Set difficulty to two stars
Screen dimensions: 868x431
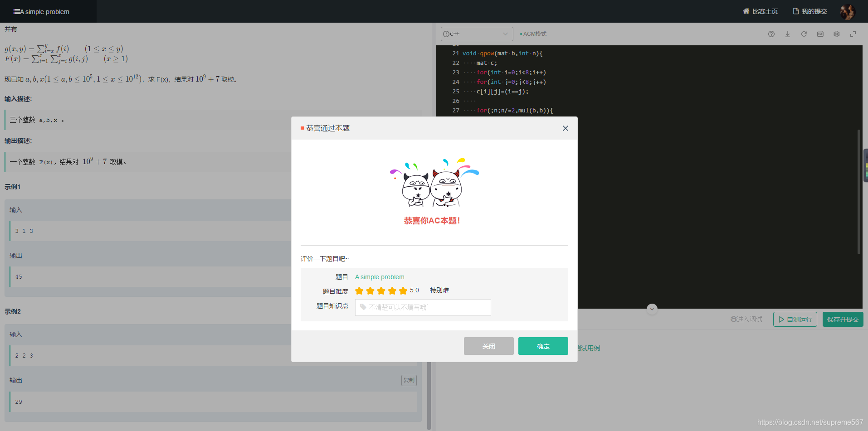click(371, 291)
